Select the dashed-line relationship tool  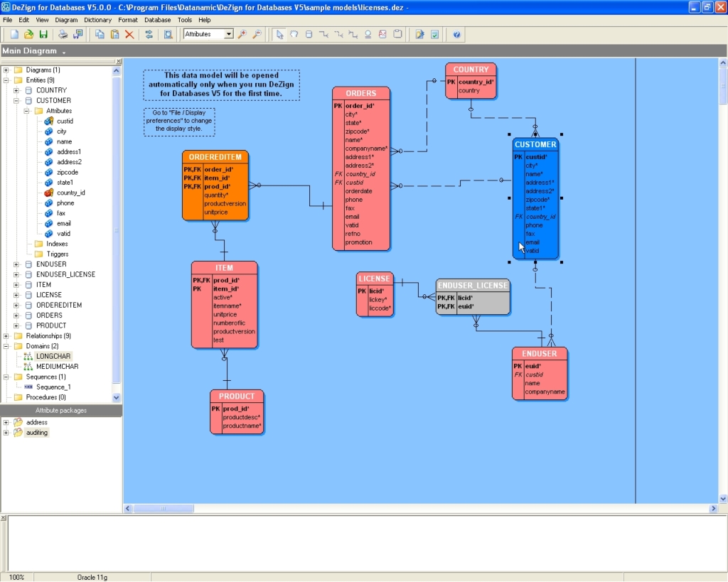pyautogui.click(x=338, y=34)
